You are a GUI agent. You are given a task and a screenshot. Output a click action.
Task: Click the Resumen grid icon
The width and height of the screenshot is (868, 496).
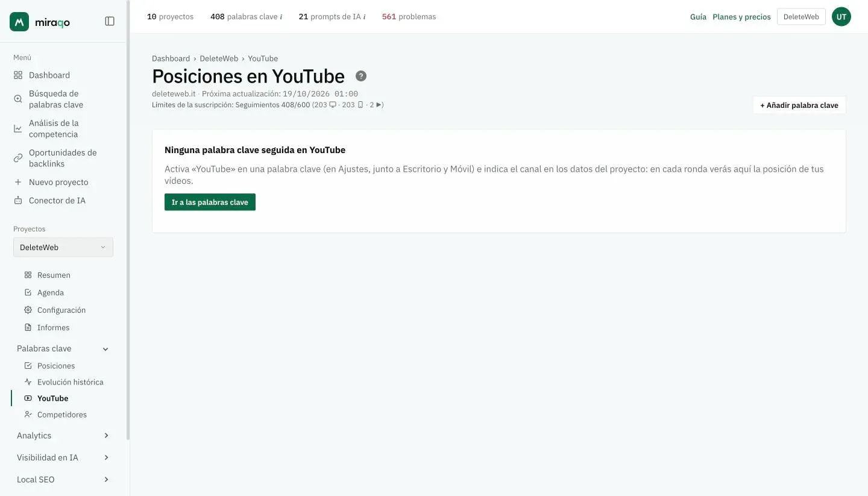(28, 275)
